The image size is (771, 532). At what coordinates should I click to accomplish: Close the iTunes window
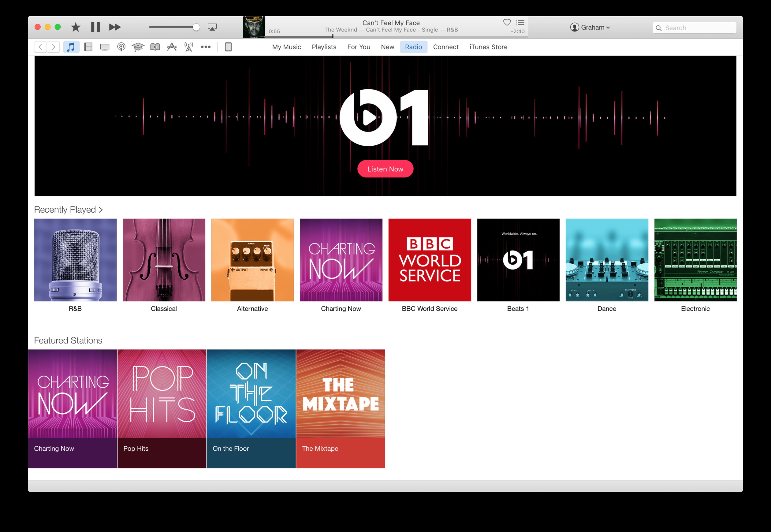tap(38, 27)
